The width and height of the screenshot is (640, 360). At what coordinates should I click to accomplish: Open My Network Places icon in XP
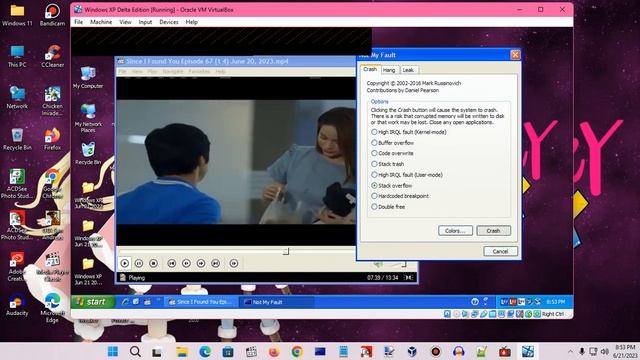pyautogui.click(x=88, y=118)
